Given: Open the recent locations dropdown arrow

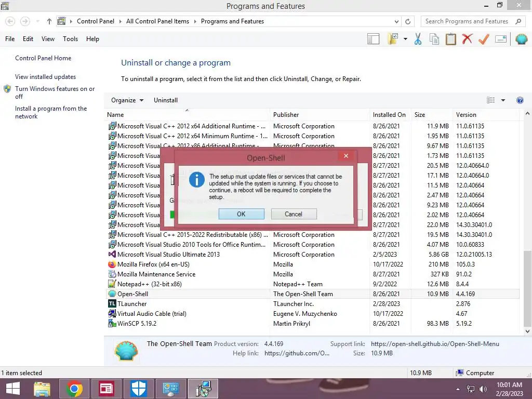Looking at the screenshot, I should tap(37, 21).
